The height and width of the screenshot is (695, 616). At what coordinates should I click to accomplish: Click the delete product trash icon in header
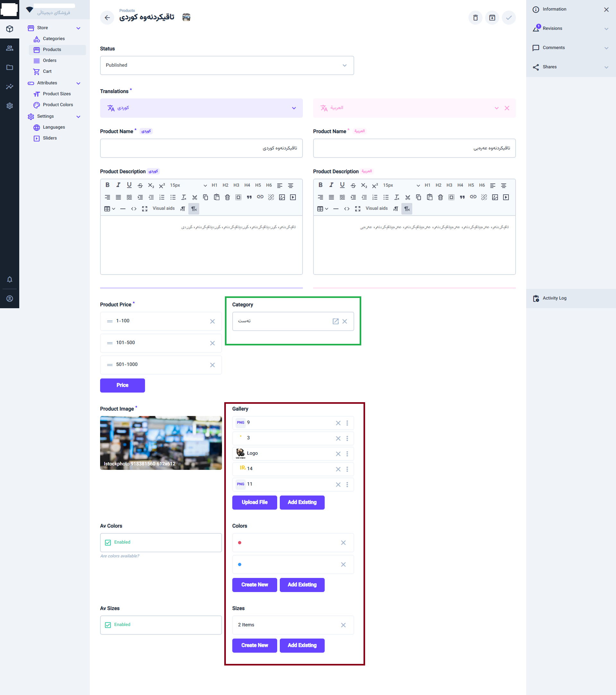click(475, 18)
